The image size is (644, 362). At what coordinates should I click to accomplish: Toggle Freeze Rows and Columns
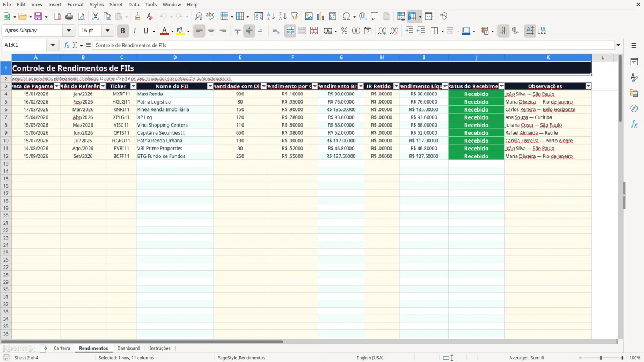tap(412, 17)
